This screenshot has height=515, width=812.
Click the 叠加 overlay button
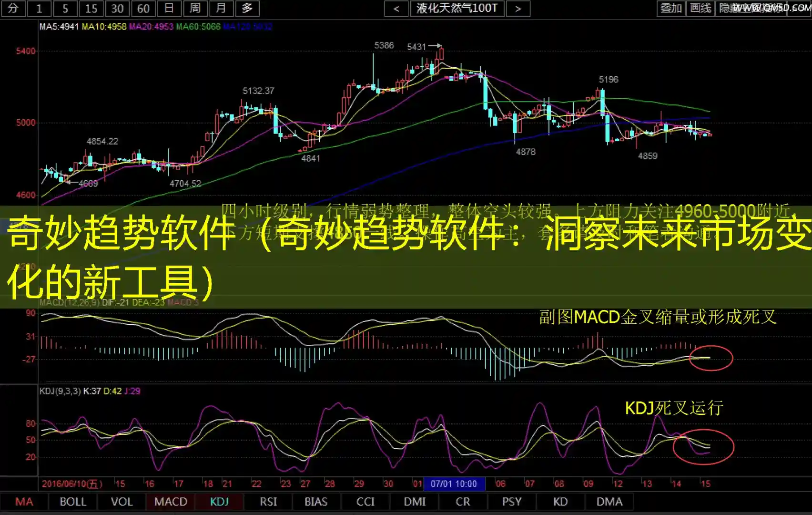[x=671, y=8]
